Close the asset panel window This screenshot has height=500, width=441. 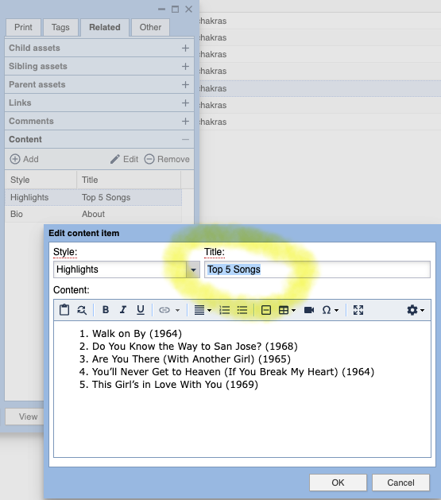(x=189, y=9)
